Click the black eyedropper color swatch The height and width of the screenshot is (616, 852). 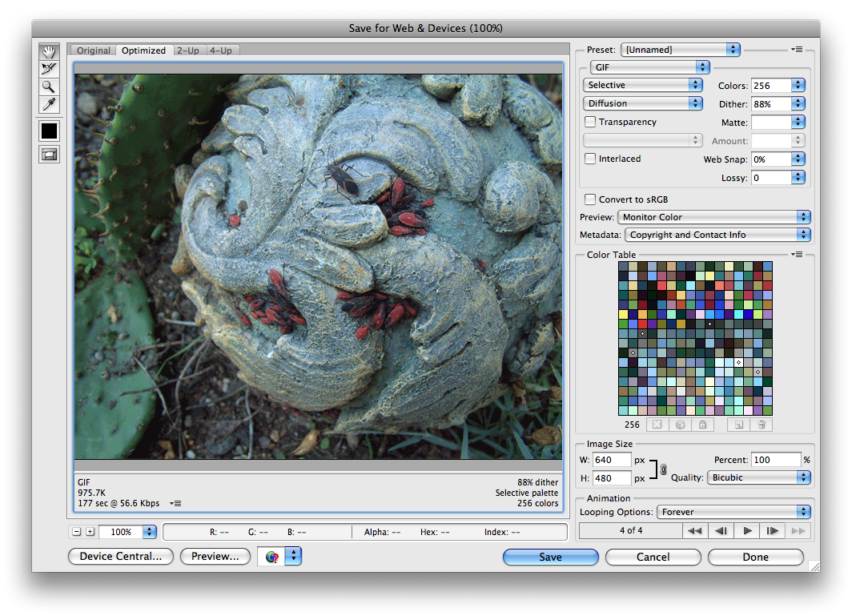50,131
